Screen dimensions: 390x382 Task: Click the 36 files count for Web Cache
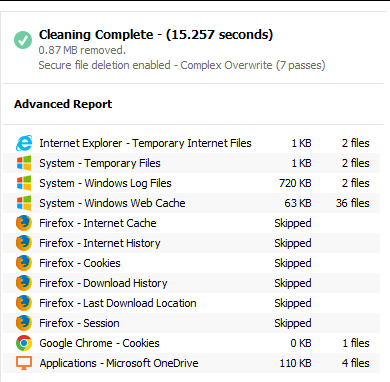click(353, 203)
